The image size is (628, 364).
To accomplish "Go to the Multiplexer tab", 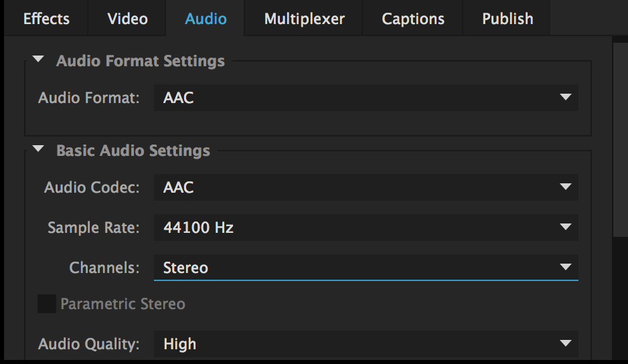I will coord(304,19).
